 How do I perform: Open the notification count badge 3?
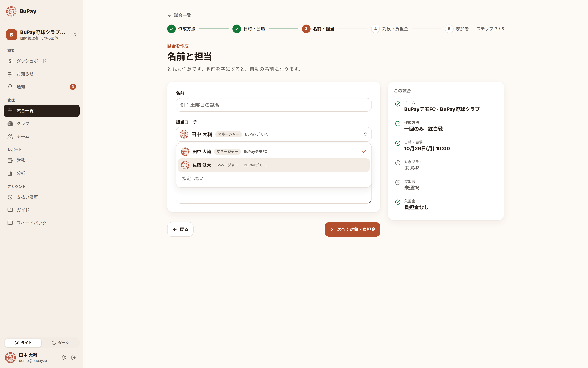pyautogui.click(x=73, y=87)
